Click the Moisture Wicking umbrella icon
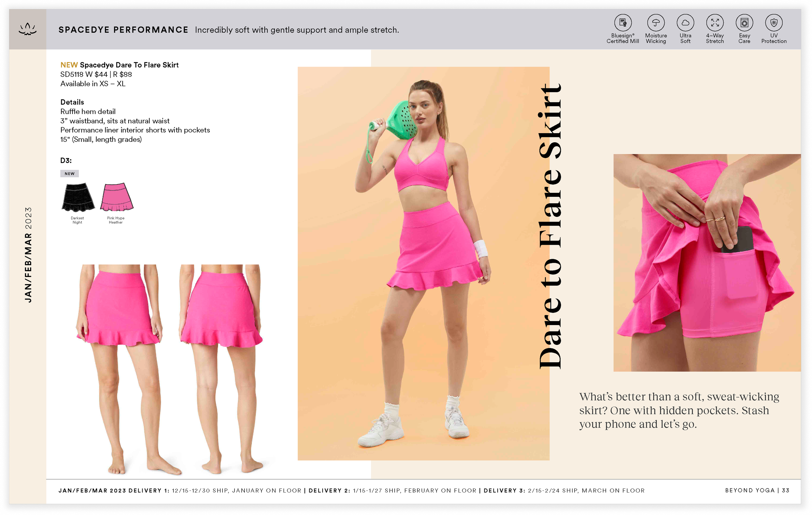812x515 pixels. [655, 23]
